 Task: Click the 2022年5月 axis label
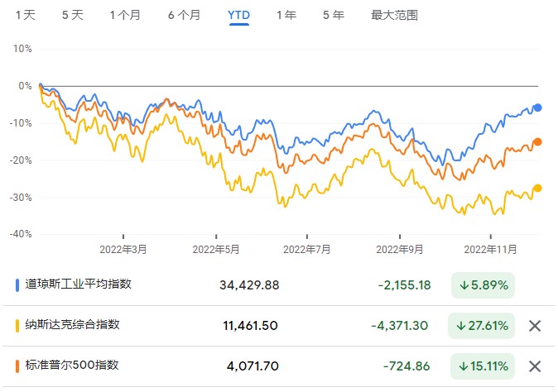(216, 250)
